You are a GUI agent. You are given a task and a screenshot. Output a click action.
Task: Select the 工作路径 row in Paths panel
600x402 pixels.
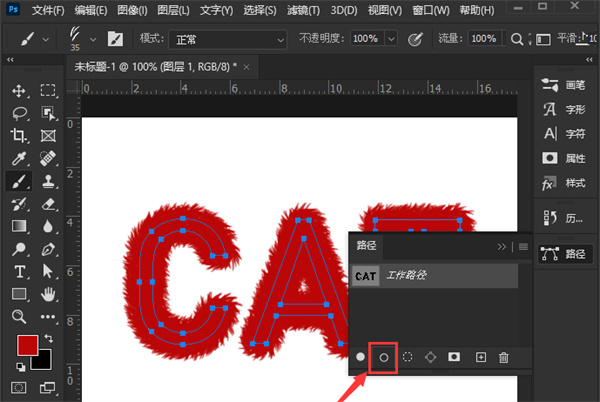(434, 275)
